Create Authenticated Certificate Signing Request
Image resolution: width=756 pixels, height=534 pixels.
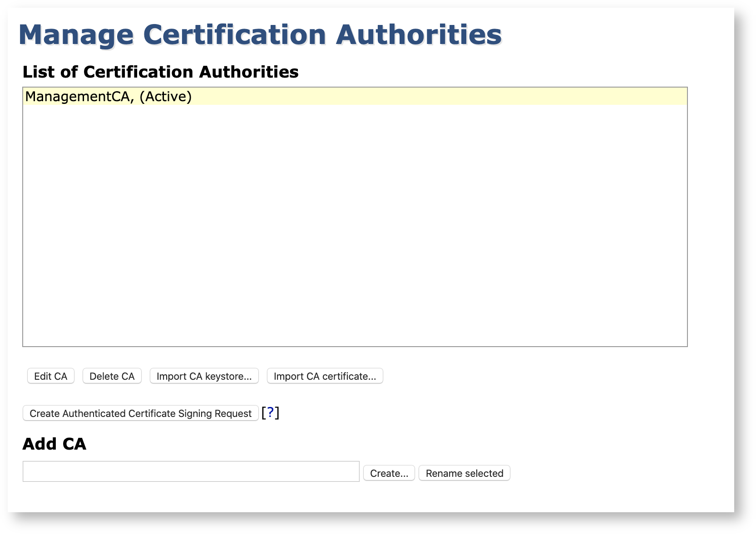(x=140, y=413)
